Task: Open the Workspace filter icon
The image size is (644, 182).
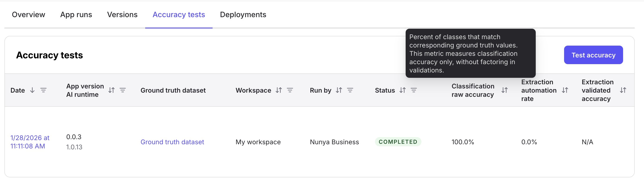Action: [x=290, y=90]
